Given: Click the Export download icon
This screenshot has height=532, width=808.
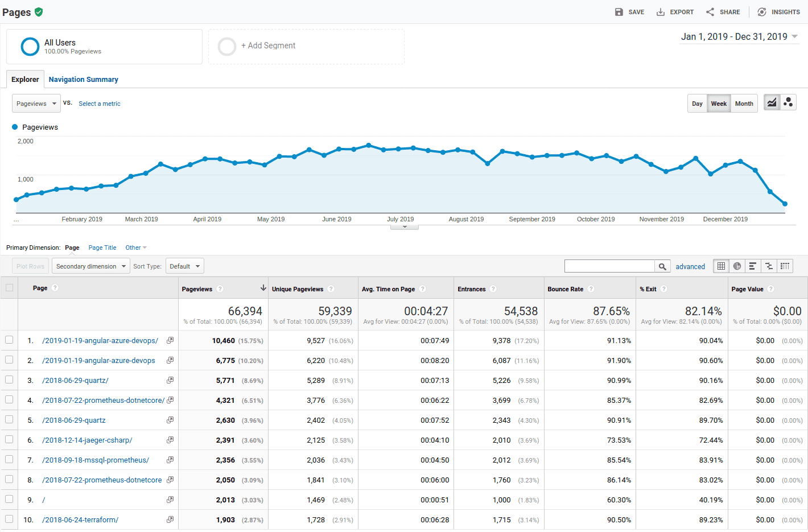Looking at the screenshot, I should (660, 12).
